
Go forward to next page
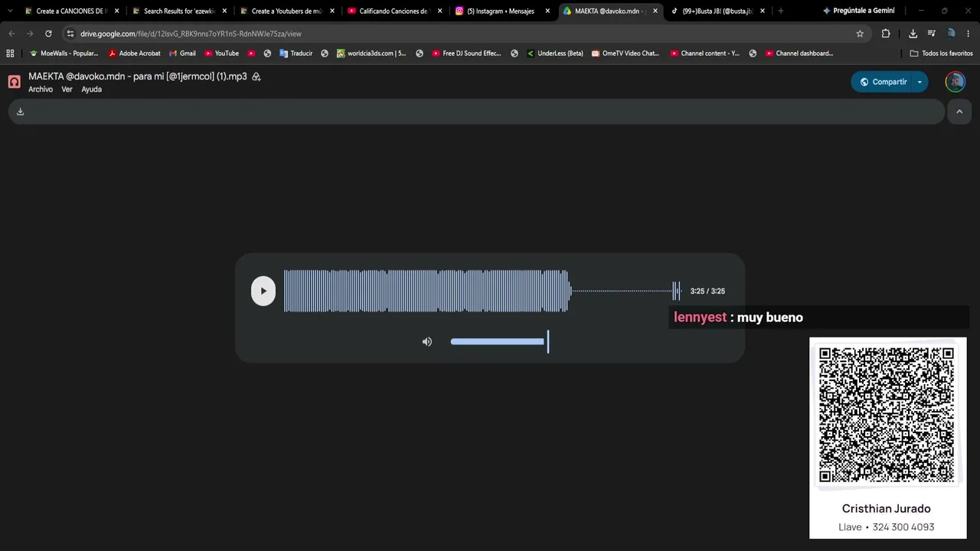click(x=30, y=34)
